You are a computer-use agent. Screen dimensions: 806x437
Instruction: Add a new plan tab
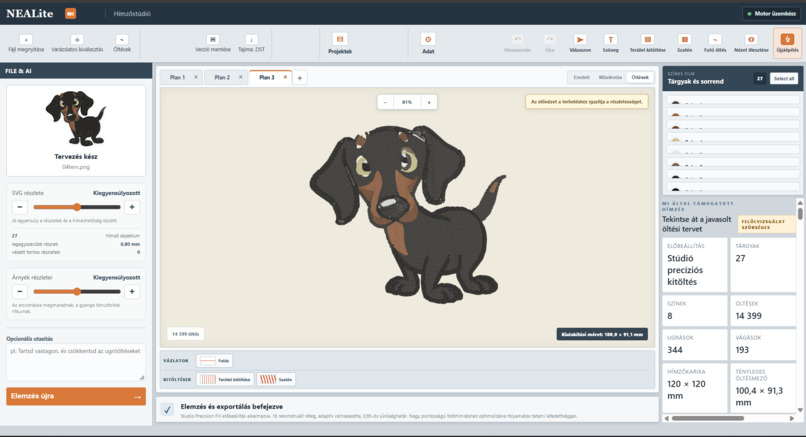300,78
